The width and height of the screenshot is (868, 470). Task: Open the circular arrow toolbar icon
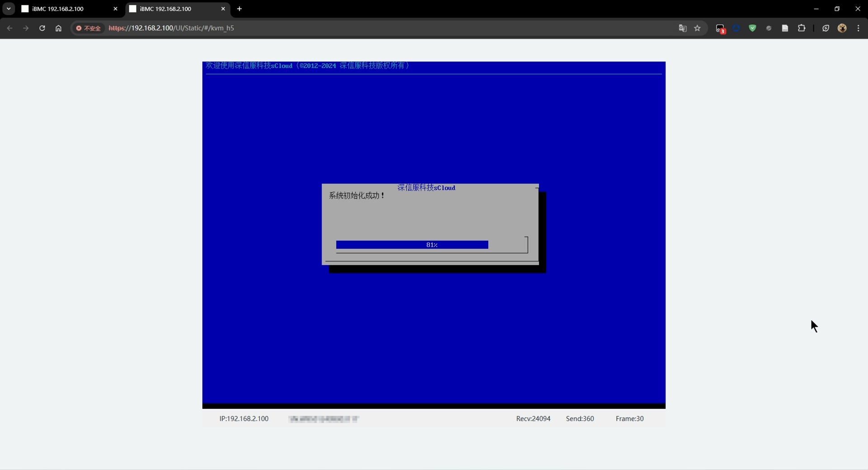pyautogui.click(x=826, y=28)
